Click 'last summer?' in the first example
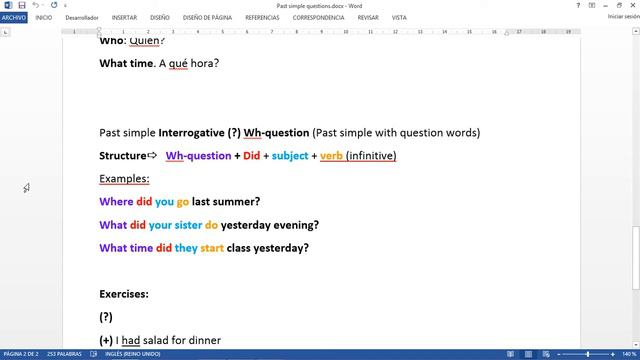The image size is (640, 360). click(226, 202)
